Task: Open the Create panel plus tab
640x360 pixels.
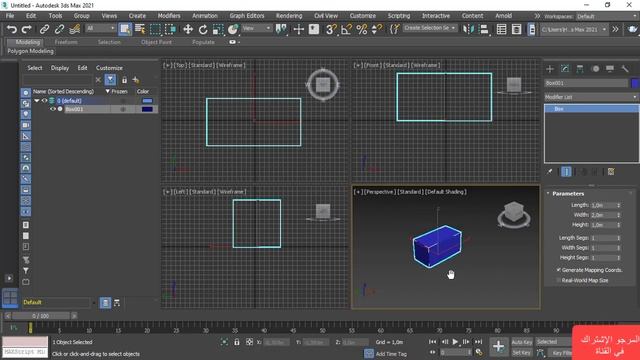Action: [x=550, y=69]
